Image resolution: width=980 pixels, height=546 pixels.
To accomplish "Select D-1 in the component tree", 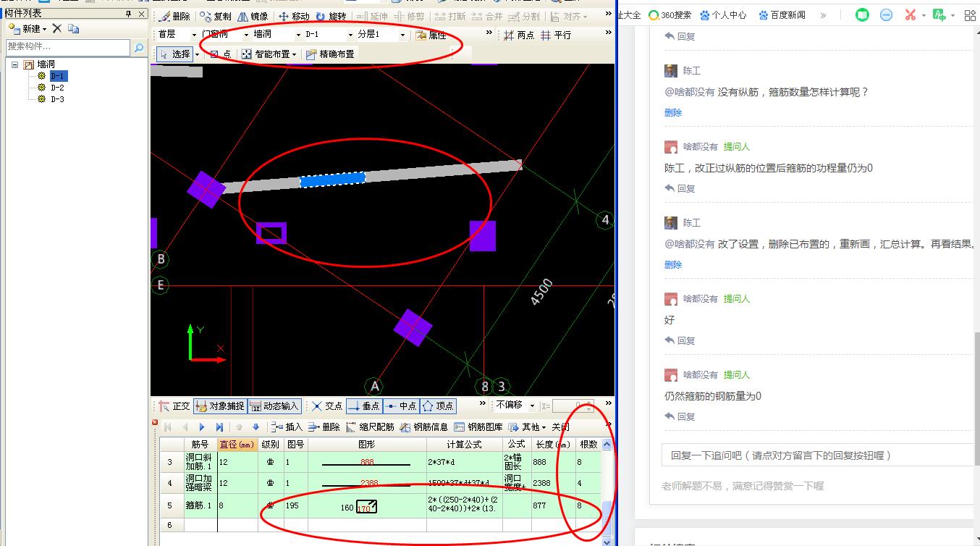I will pyautogui.click(x=58, y=76).
